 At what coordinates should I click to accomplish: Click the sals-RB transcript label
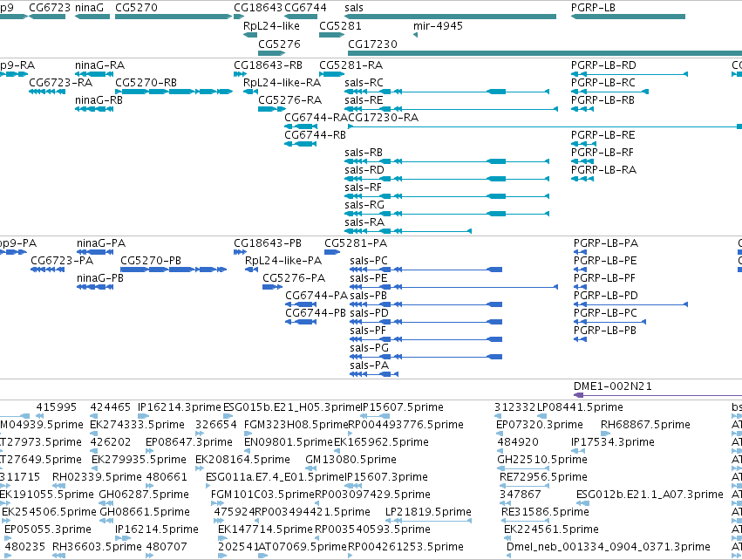coord(364,153)
